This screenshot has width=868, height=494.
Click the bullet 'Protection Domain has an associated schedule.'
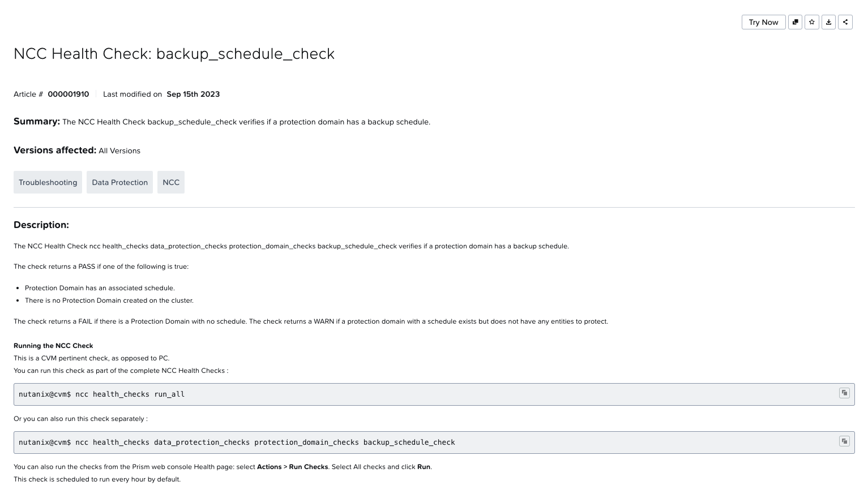pyautogui.click(x=100, y=288)
